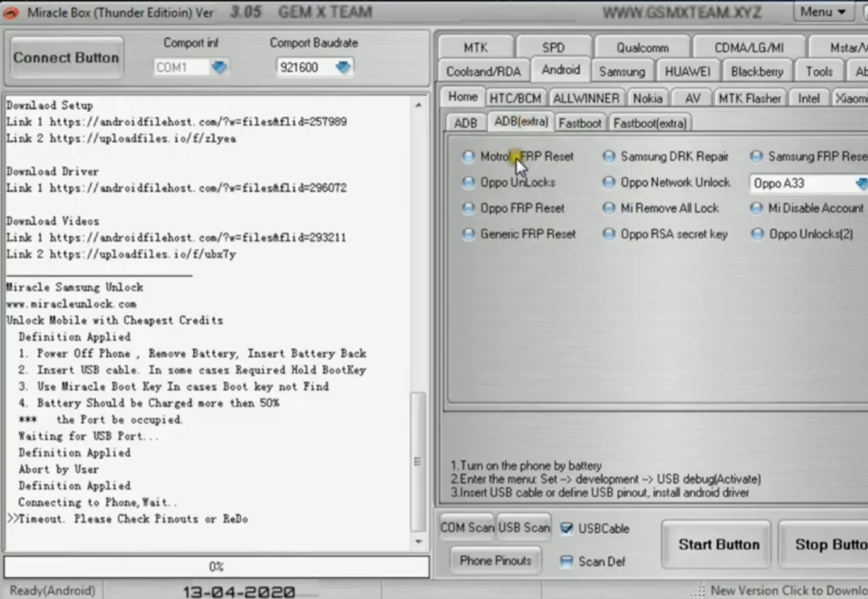
Task: Open the ADB tab
Action: click(x=465, y=123)
